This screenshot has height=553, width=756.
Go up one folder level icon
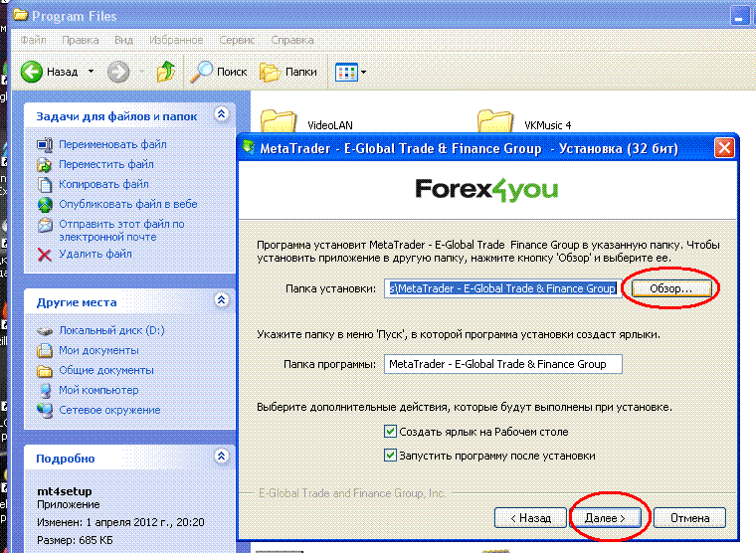click(x=166, y=72)
